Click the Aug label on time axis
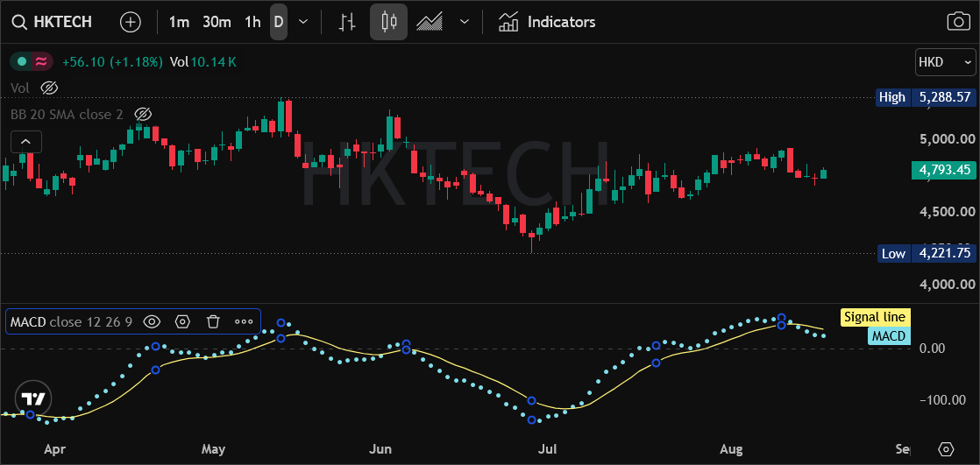 point(731,448)
